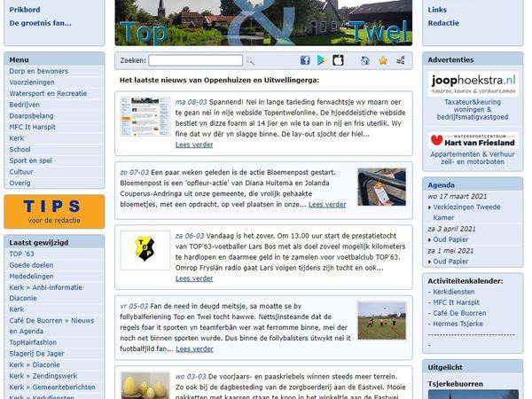This screenshot has width=532, height=399.
Task: Open Café De Buorren » Nieuws en Agenda
Action: pos(51,325)
